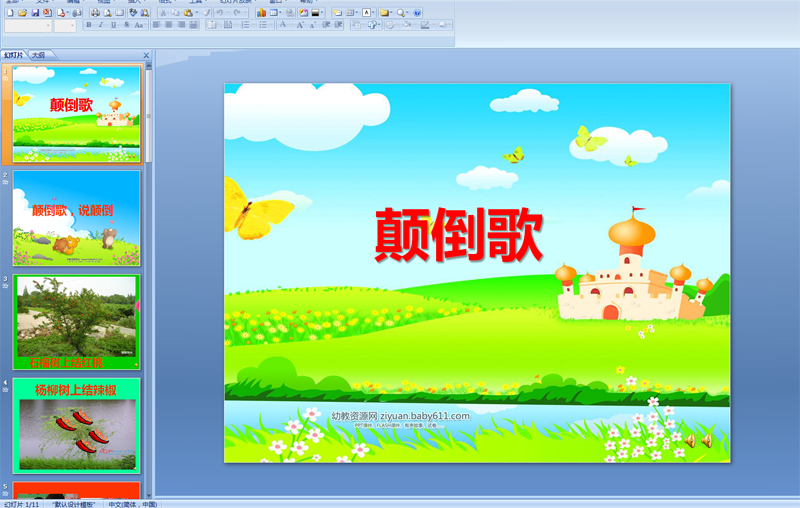Insert a hyperlink with globe icon
The image size is (800, 508).
(x=290, y=13)
